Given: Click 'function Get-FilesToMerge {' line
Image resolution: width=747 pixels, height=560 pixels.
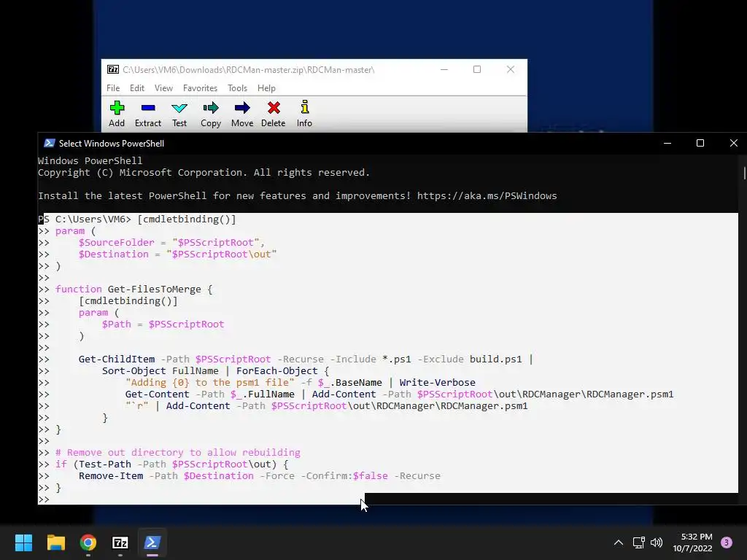Looking at the screenshot, I should click(x=134, y=289).
